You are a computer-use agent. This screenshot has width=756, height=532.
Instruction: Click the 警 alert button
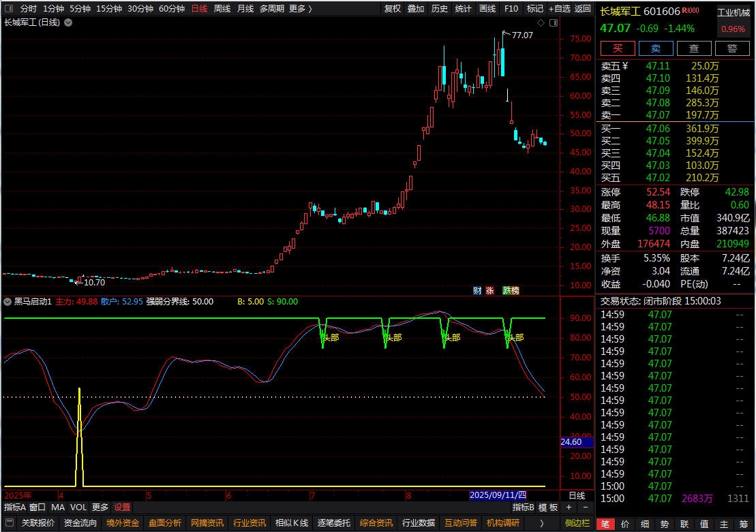point(732,48)
